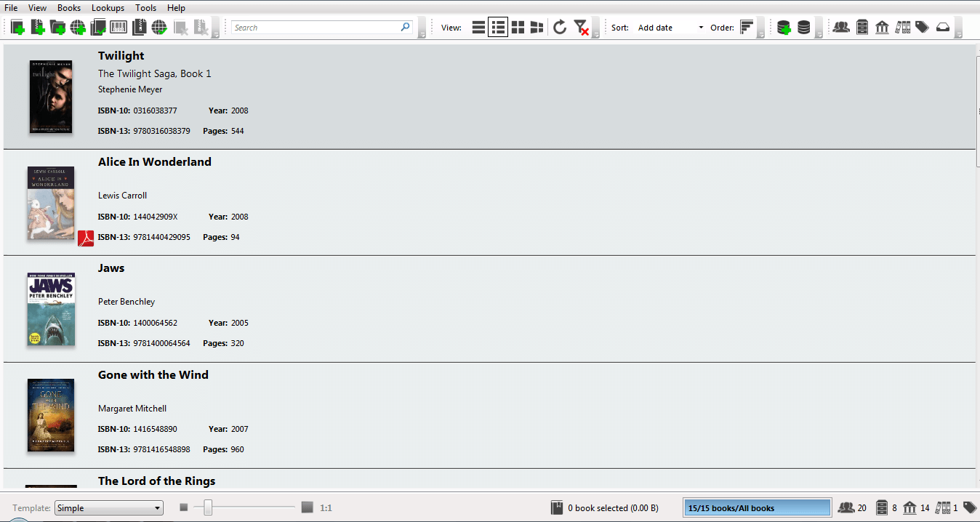
Task: Click the magnifier icon in Search box
Action: (406, 28)
